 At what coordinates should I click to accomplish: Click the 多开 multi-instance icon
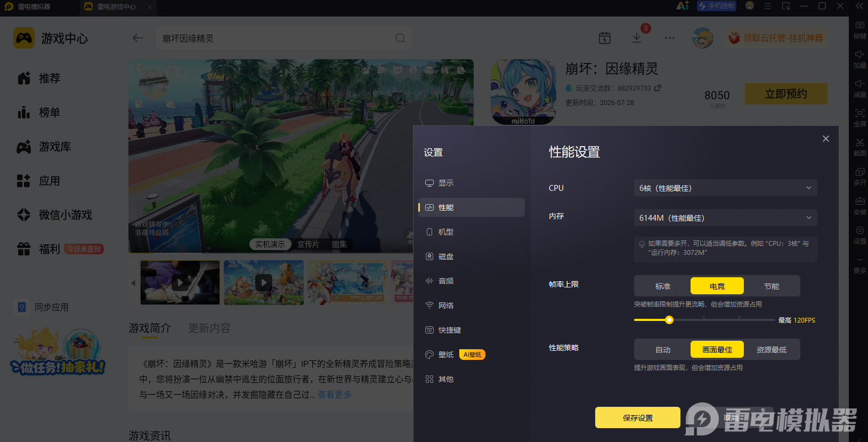coord(859,176)
